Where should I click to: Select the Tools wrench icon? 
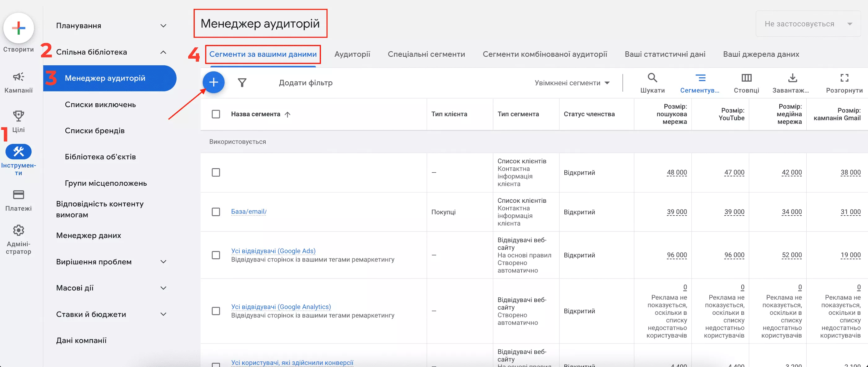[x=19, y=152]
